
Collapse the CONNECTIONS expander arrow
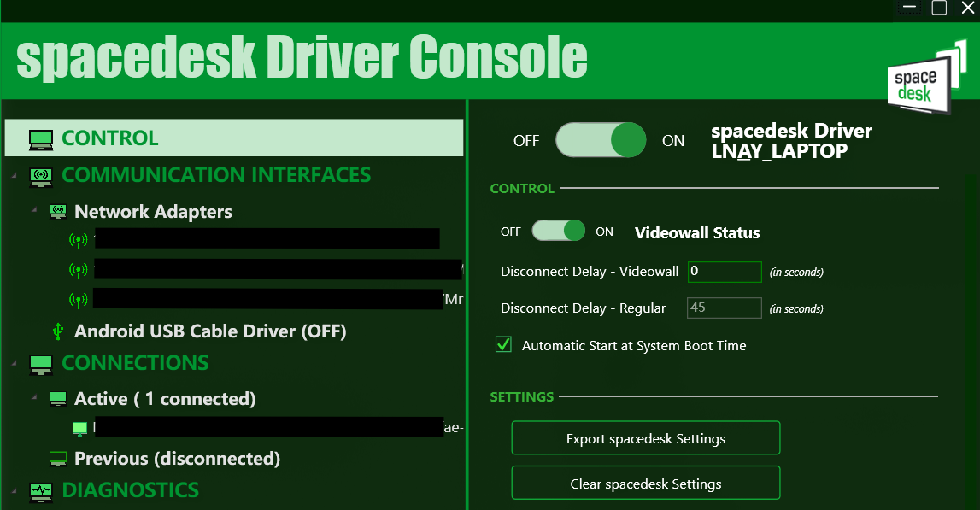[x=14, y=364]
